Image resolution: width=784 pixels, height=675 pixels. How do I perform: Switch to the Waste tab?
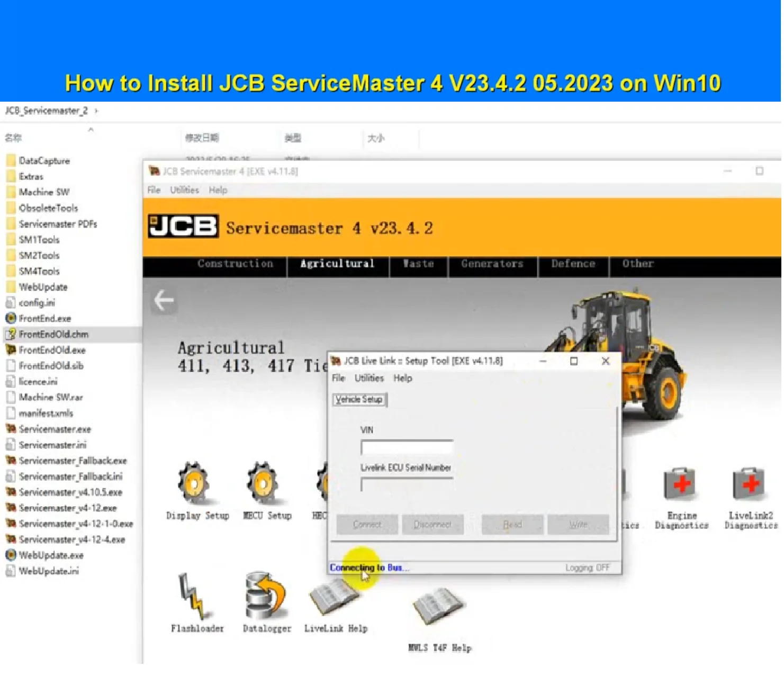(419, 265)
